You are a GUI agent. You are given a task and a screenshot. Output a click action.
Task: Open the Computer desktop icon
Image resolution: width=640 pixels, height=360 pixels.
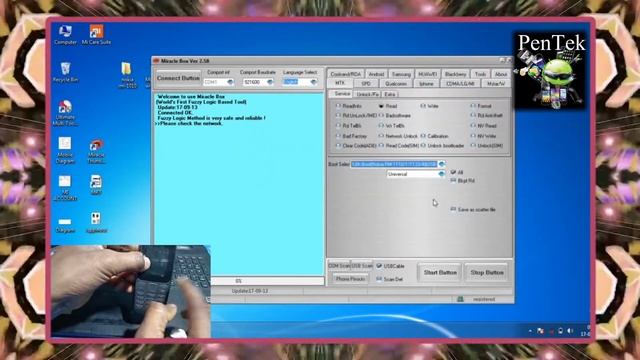coord(65,34)
